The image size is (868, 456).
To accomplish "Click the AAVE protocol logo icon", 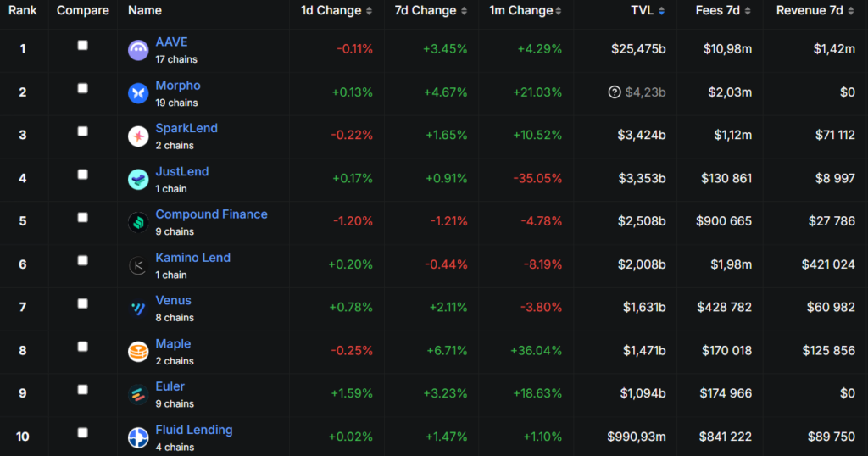I will [138, 50].
